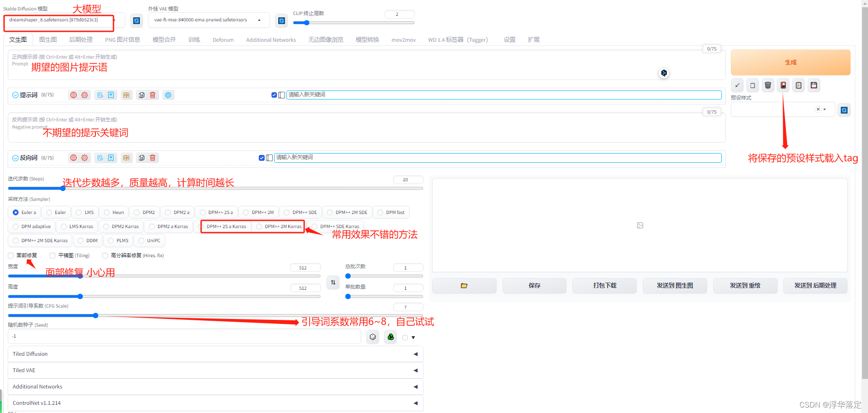Click 发送到 重绘 button

point(745,285)
